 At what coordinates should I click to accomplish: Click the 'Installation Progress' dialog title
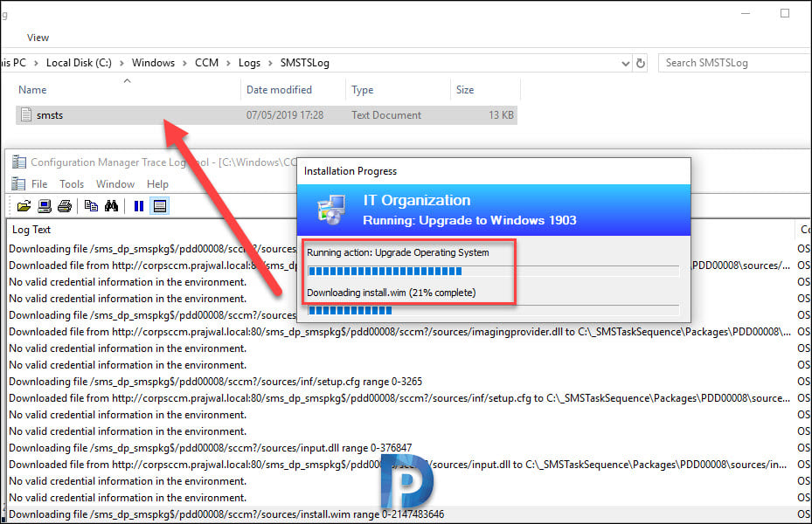click(350, 171)
